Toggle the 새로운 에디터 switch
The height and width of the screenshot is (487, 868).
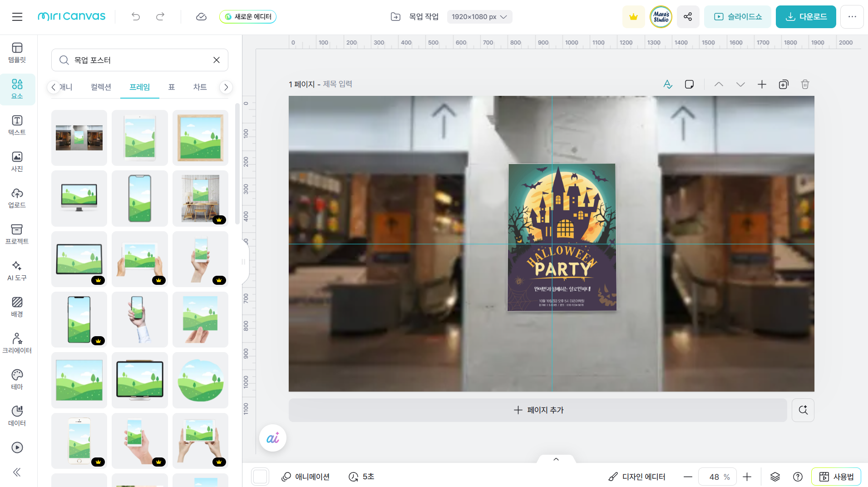(248, 17)
